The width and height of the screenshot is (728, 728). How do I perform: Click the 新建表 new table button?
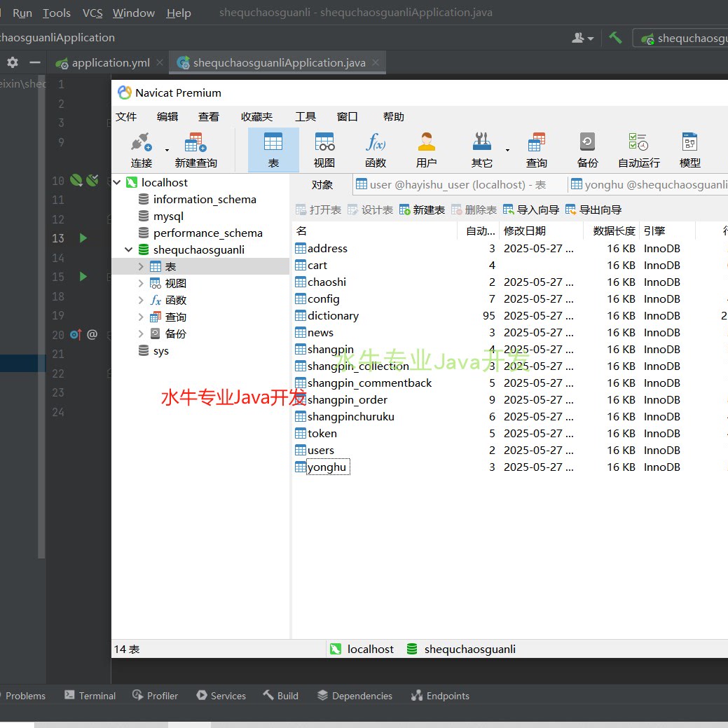tap(422, 210)
